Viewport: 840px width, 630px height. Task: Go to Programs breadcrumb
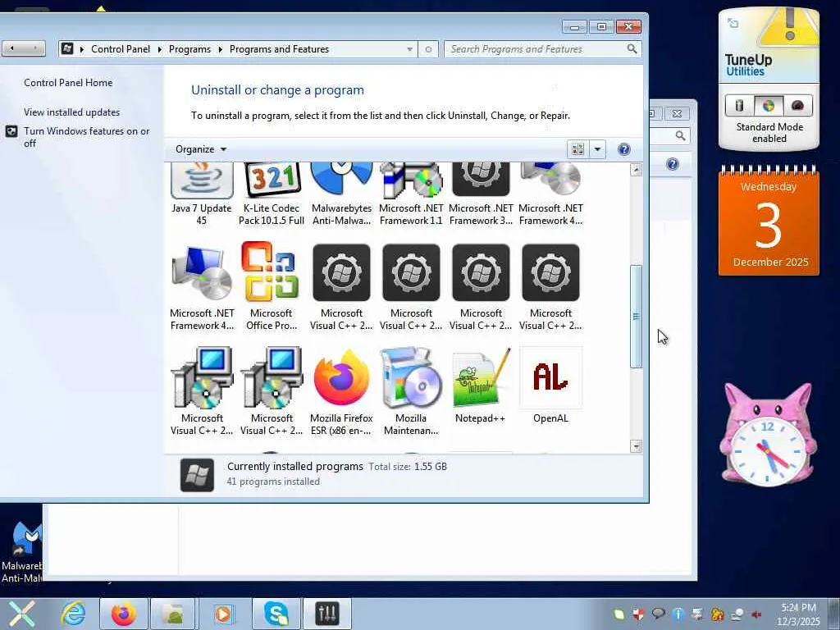(x=189, y=49)
